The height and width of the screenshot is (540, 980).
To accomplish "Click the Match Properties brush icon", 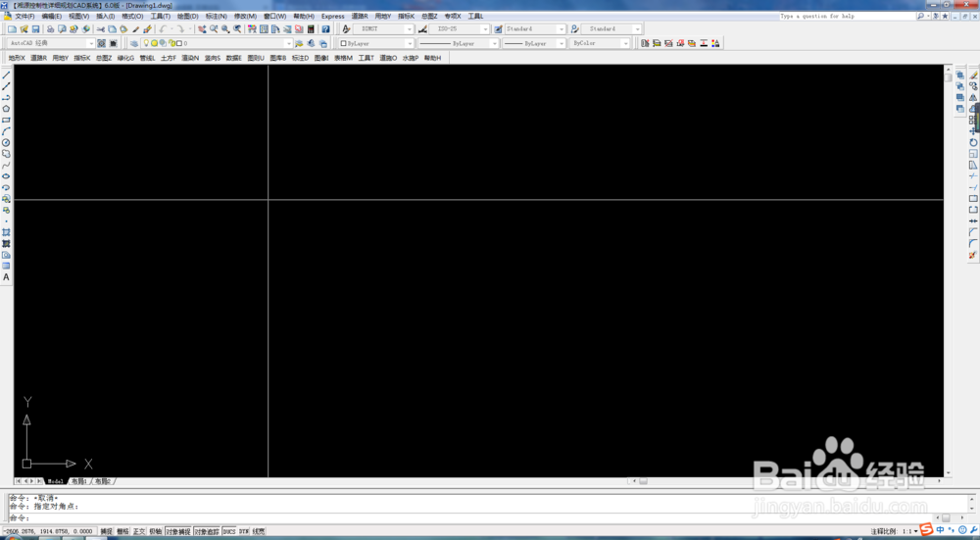I will click(x=148, y=29).
